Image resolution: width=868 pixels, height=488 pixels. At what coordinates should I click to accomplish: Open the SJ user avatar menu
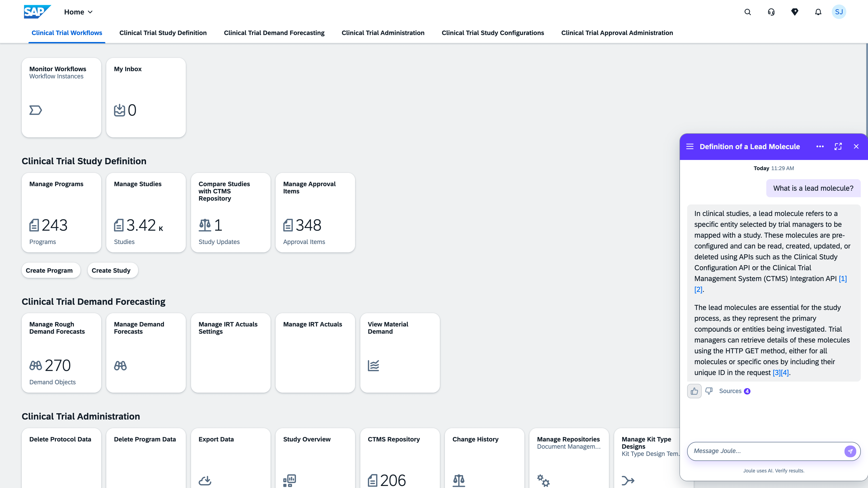point(839,12)
